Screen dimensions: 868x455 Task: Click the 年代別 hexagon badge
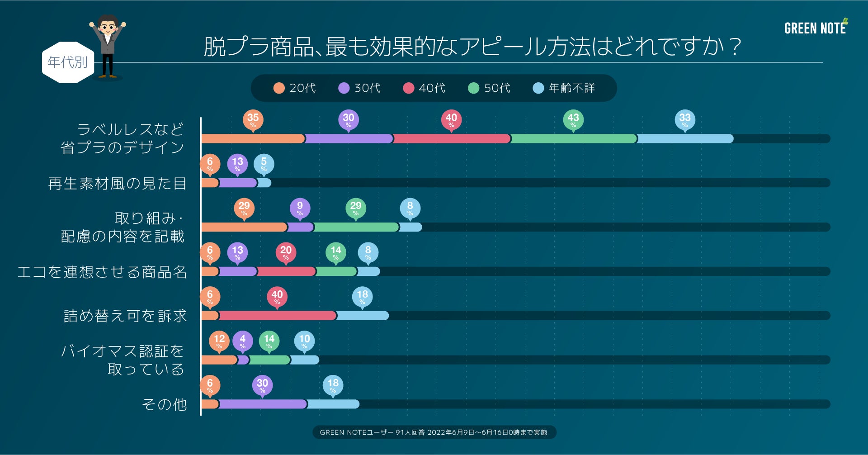[x=68, y=62]
